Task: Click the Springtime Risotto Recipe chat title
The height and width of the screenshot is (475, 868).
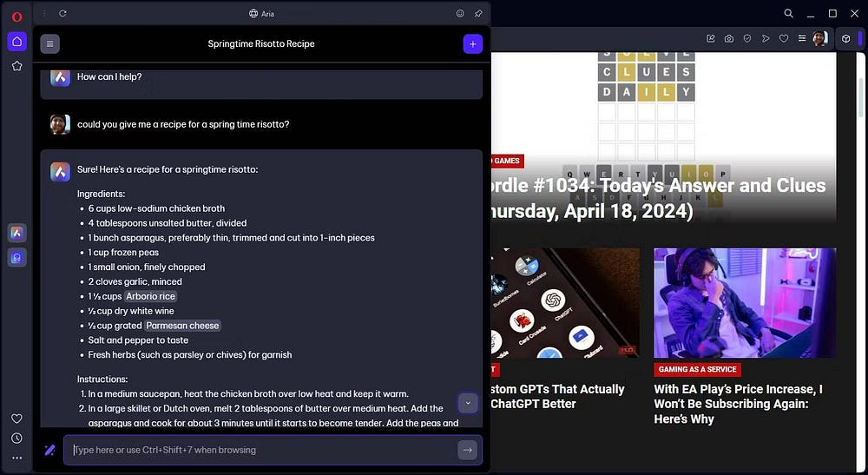Action: pos(261,43)
